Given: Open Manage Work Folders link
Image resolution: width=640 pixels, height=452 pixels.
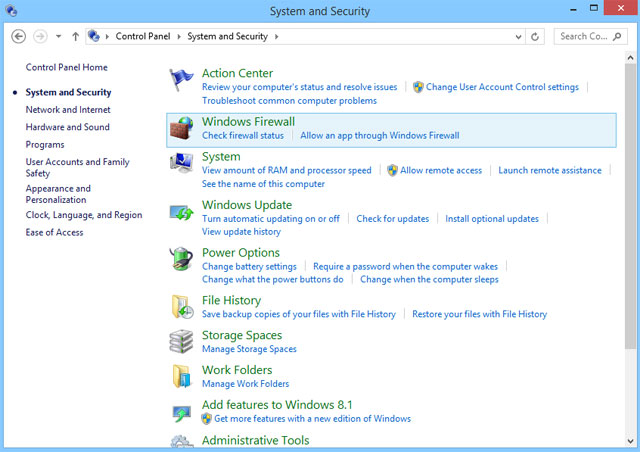Looking at the screenshot, I should pyautogui.click(x=245, y=384).
